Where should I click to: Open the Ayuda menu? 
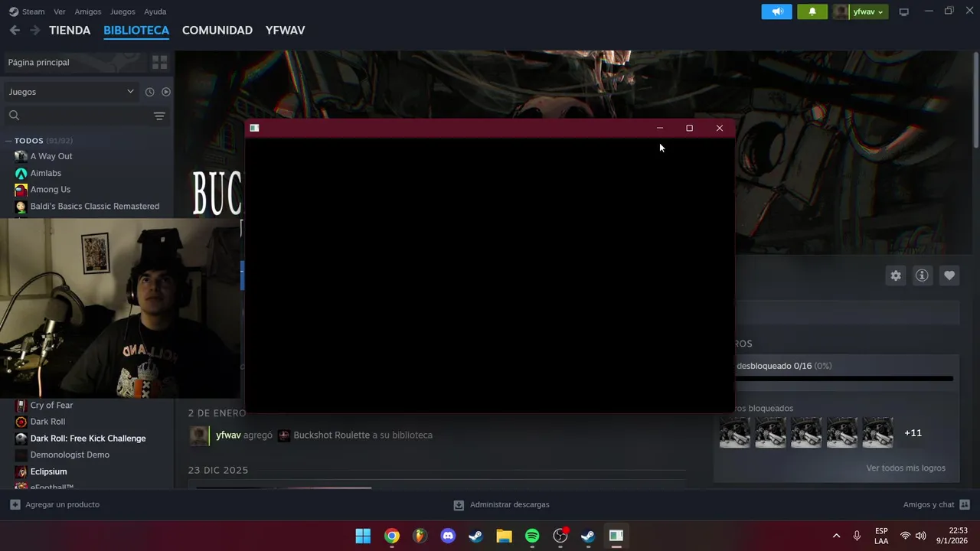tap(155, 11)
